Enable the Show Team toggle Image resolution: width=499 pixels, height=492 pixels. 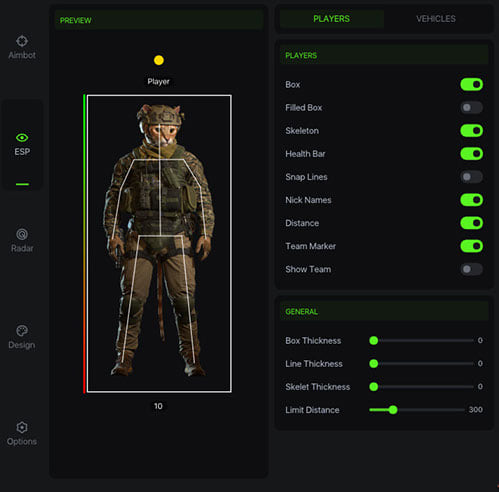(471, 269)
